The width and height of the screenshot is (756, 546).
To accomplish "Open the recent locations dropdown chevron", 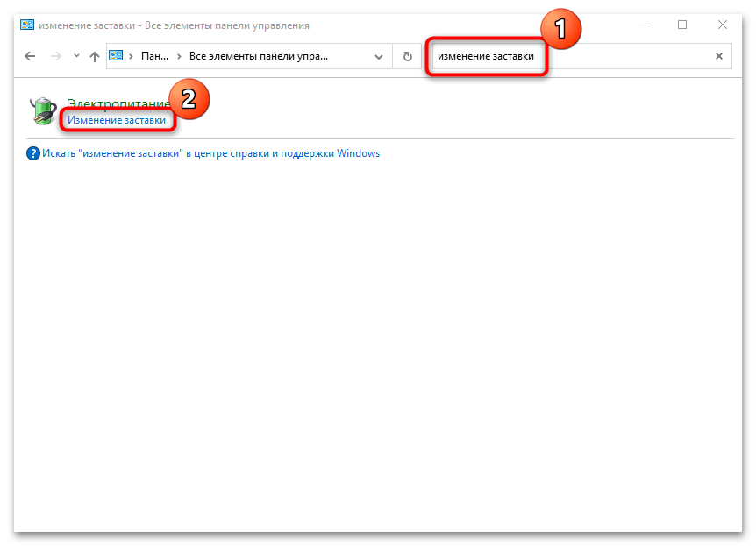I will pos(75,56).
